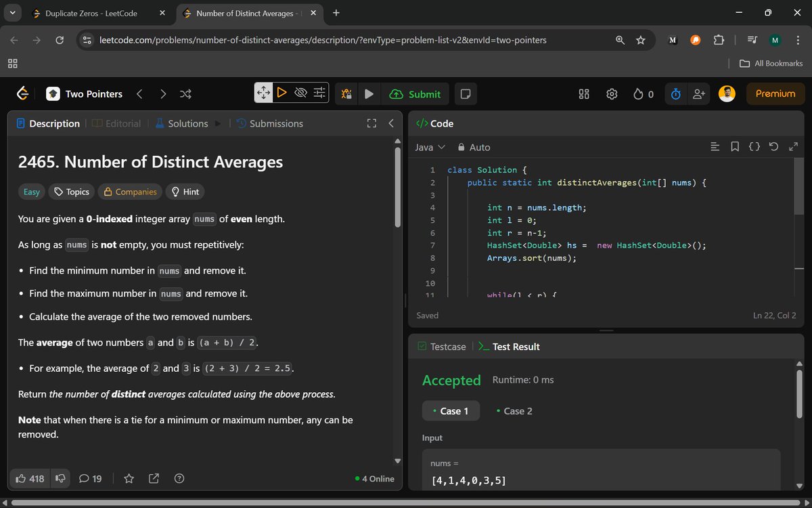Run the code with play button
This screenshot has height=508, width=812.
click(x=369, y=94)
